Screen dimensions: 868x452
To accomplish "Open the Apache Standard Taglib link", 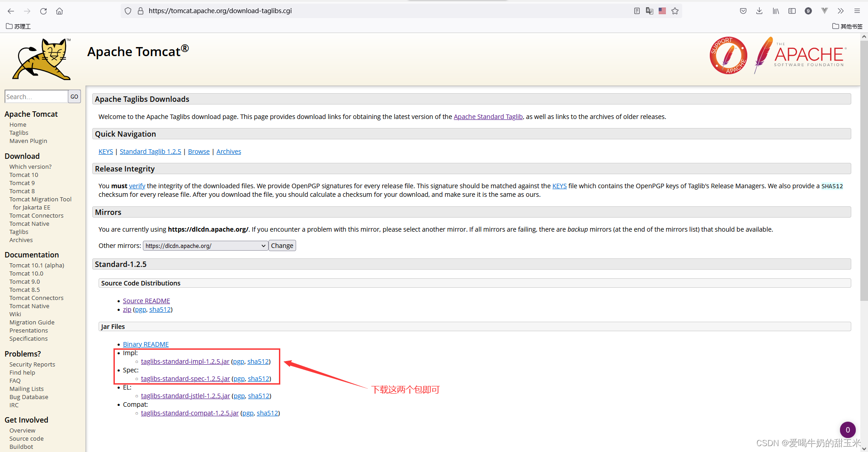I will [488, 117].
